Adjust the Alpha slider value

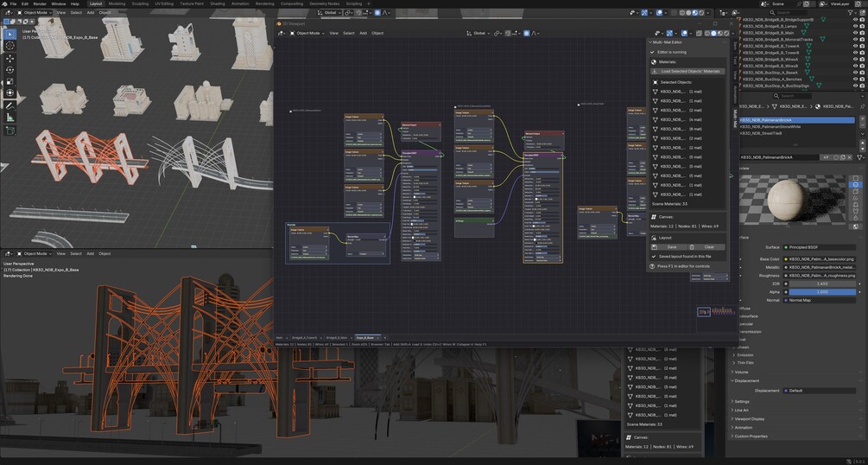point(821,292)
